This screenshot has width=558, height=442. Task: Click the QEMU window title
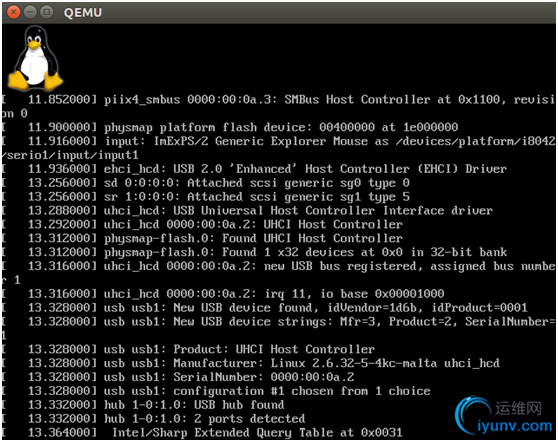pos(83,12)
